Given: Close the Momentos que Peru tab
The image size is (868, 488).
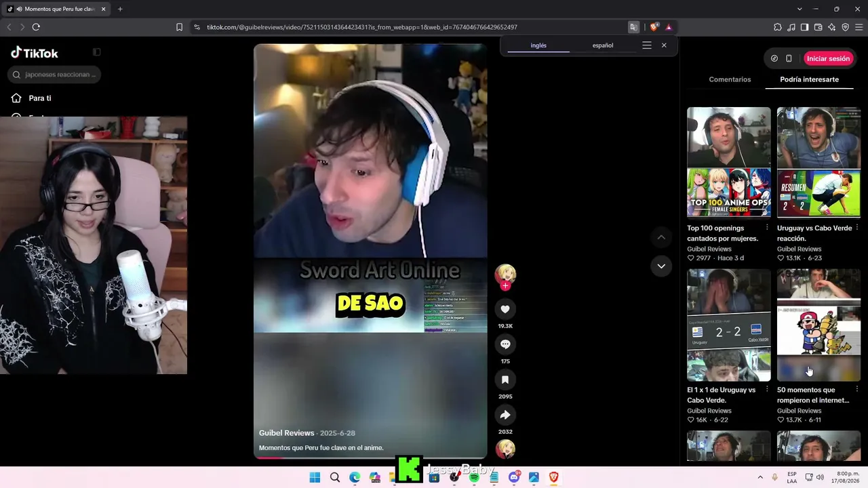Looking at the screenshot, I should point(103,9).
